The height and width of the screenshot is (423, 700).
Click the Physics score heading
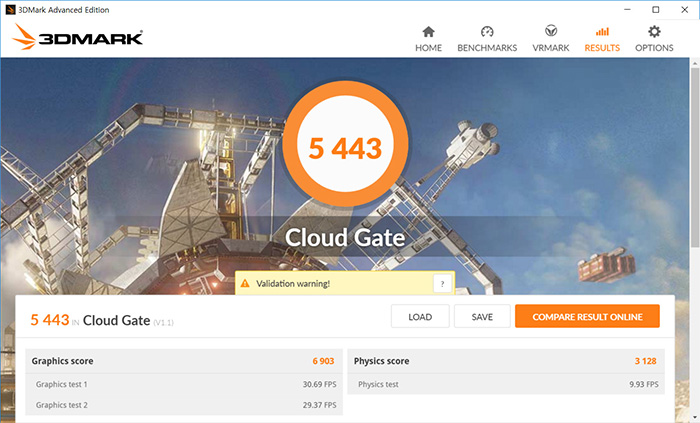coord(381,361)
